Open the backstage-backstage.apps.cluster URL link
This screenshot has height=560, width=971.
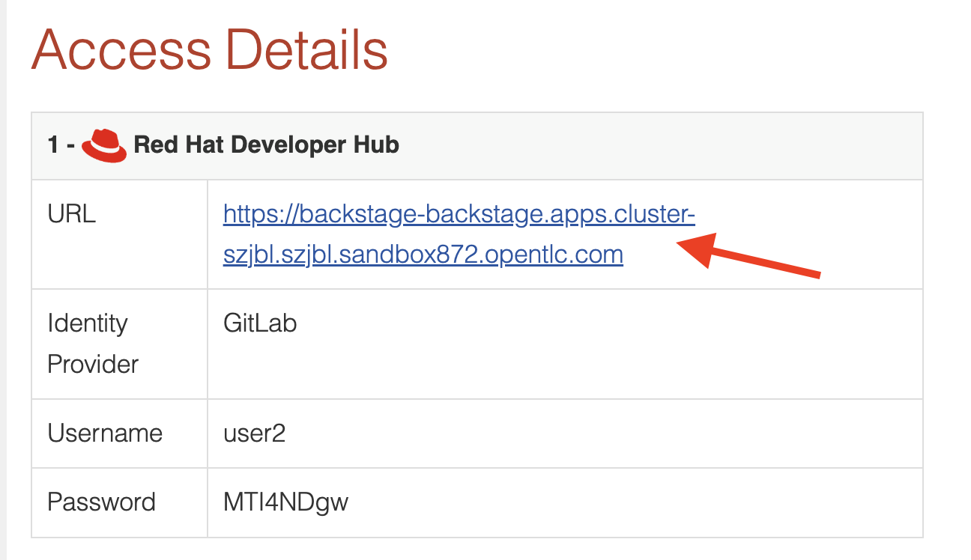click(459, 234)
